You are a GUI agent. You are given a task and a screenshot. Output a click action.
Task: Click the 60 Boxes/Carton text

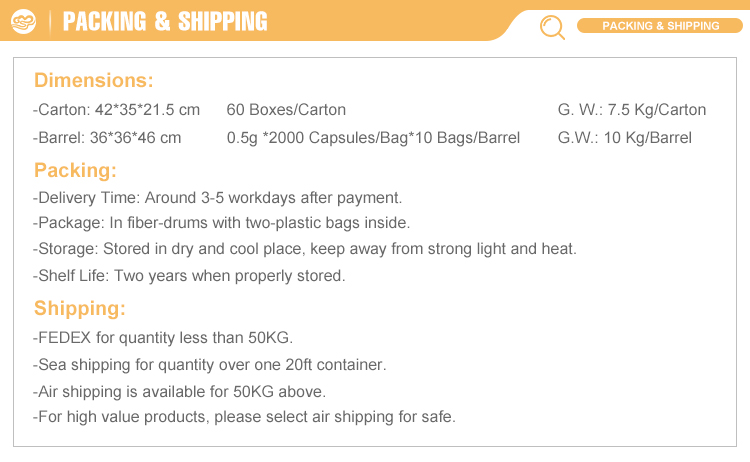click(x=286, y=110)
